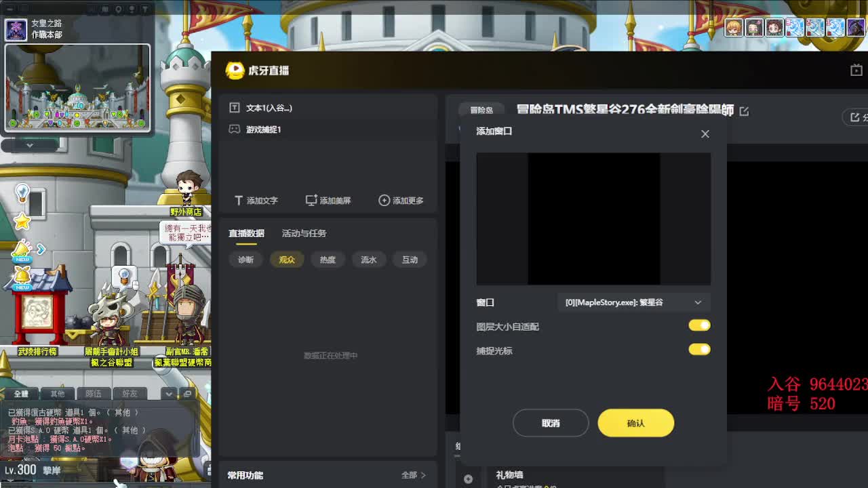
Task: Open the icon at top-right of Huya header
Action: point(856,70)
